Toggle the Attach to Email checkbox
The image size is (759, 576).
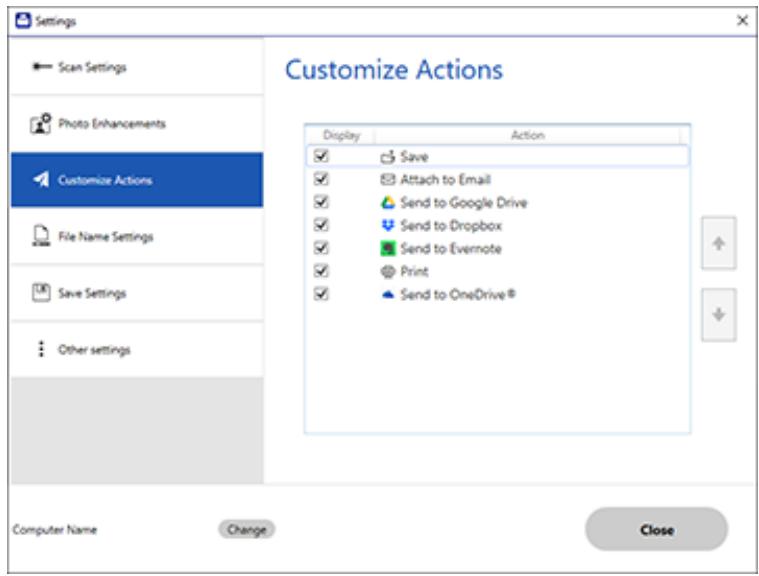coord(321,179)
